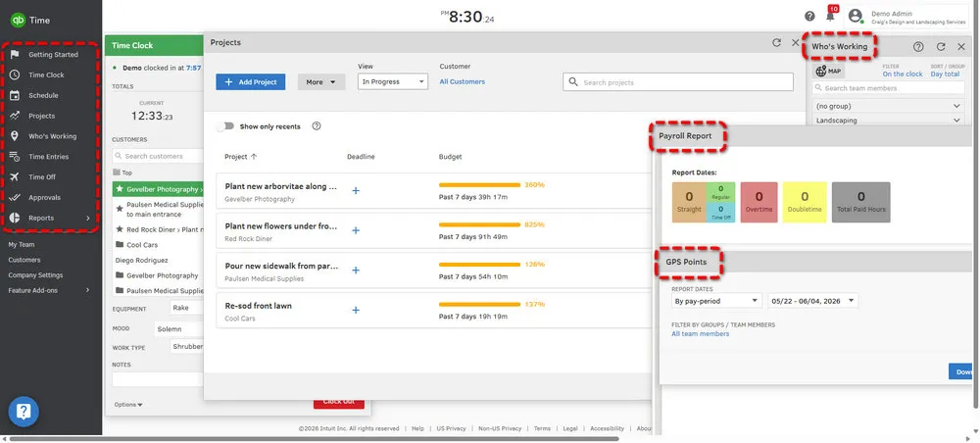Click the Schedule calendar icon
Image resolution: width=980 pixels, height=443 pixels.
click(x=15, y=96)
